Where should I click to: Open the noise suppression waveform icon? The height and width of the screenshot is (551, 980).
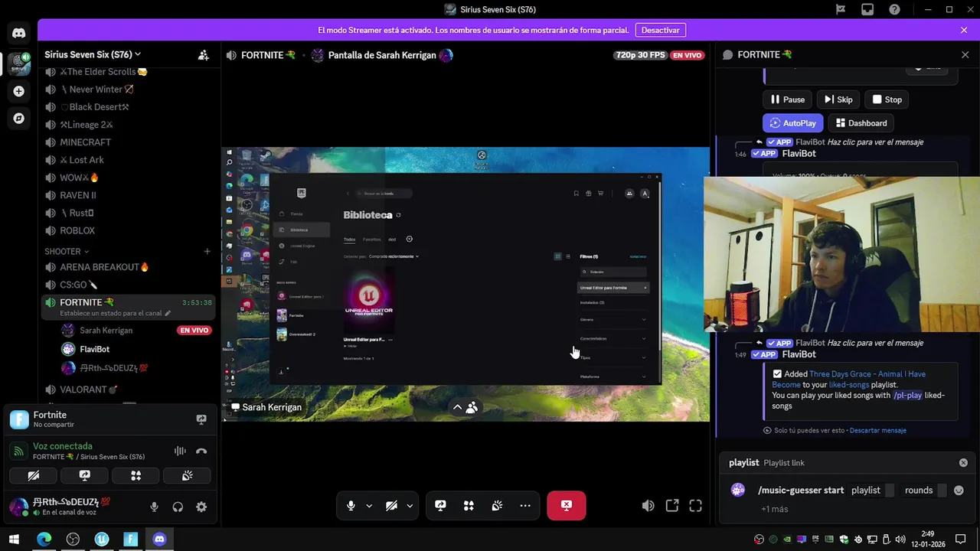pyautogui.click(x=180, y=452)
